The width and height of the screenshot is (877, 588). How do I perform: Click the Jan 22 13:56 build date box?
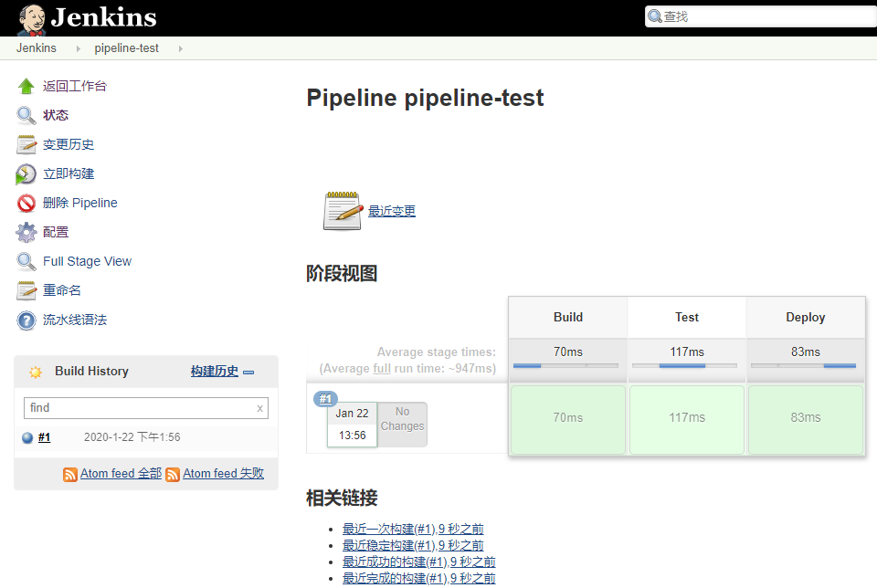[x=352, y=425]
